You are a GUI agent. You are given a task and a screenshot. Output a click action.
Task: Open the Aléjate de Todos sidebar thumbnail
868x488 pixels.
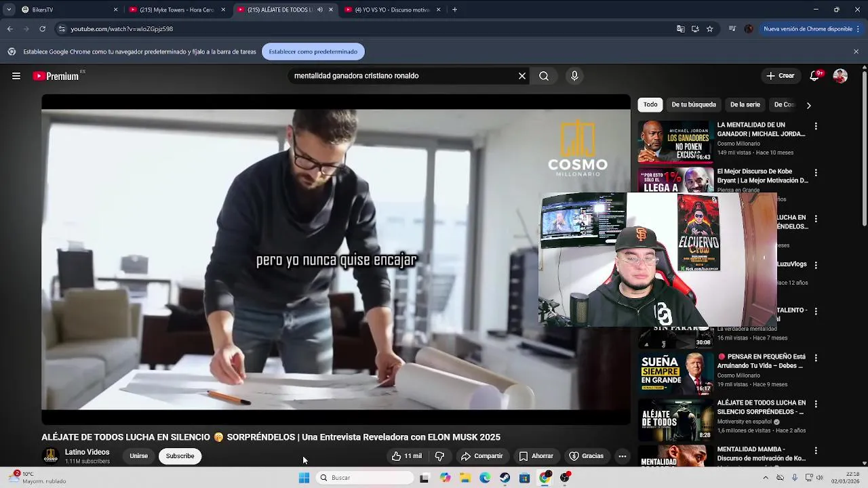click(675, 420)
